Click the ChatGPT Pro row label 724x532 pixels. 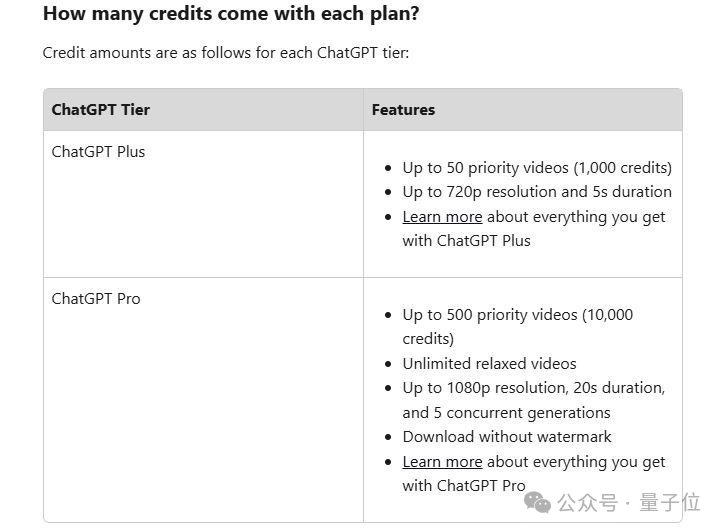click(96, 298)
